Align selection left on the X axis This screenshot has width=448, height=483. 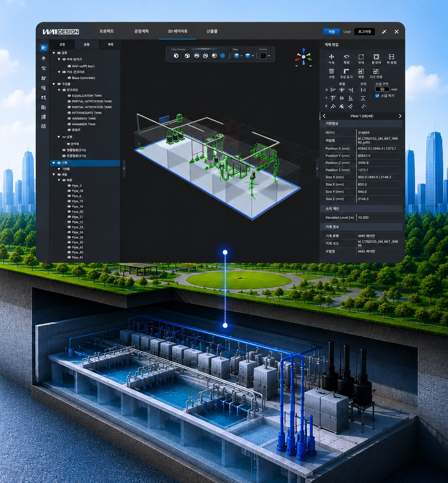click(333, 90)
